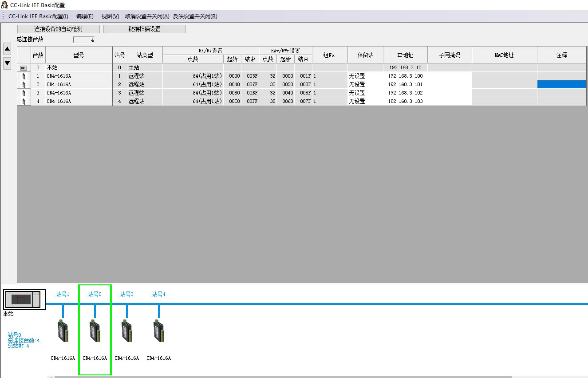This screenshot has height=378, width=588.
Task: Click 64(占用1站) points cell for station 1
Action: pos(193,76)
